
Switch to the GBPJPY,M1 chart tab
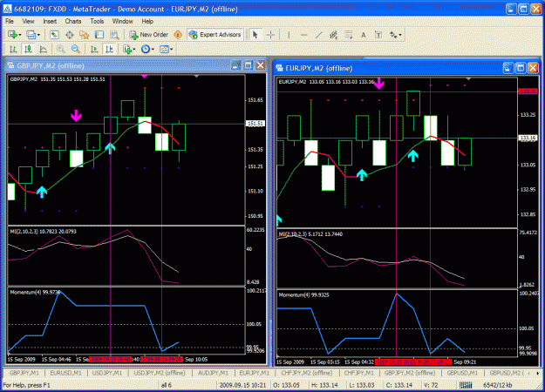click(24, 373)
